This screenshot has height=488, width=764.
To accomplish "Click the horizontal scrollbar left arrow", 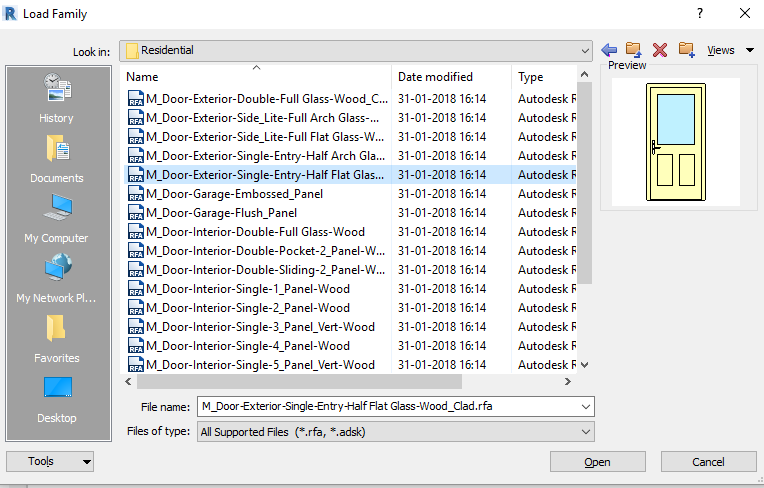I will 129,382.
